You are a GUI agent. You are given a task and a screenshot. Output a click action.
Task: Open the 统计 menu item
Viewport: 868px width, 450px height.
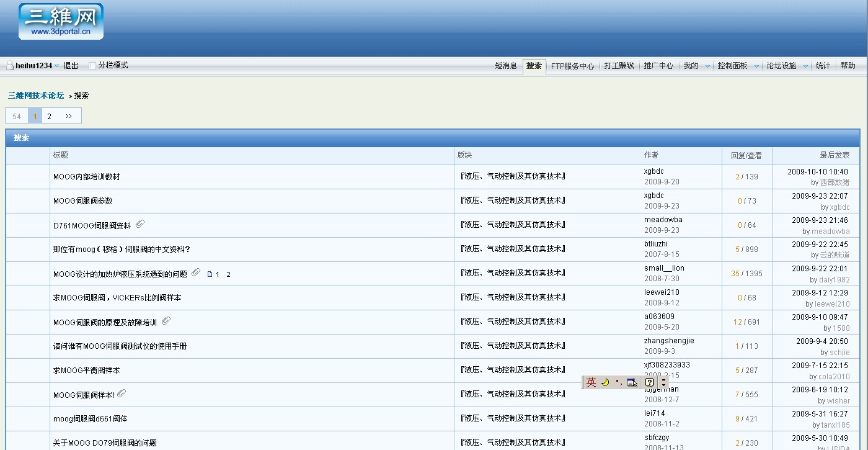pos(823,66)
